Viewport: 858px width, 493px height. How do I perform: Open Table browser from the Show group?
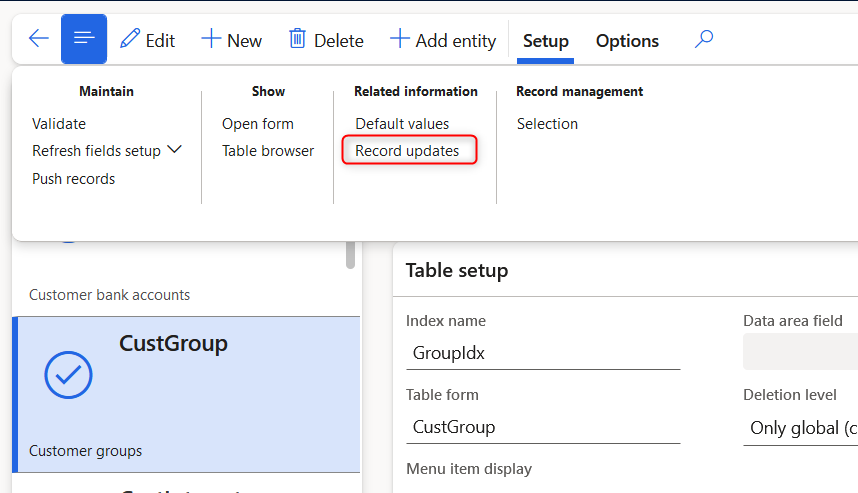pyautogui.click(x=268, y=151)
